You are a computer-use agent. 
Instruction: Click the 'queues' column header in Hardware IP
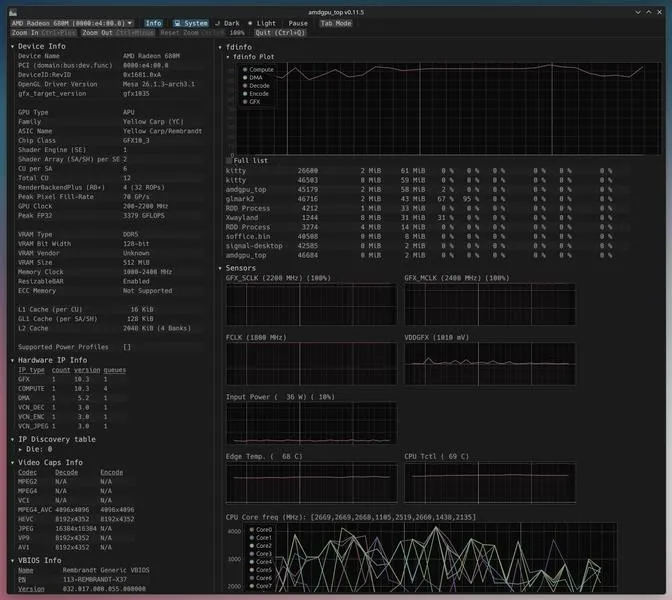[115, 370]
